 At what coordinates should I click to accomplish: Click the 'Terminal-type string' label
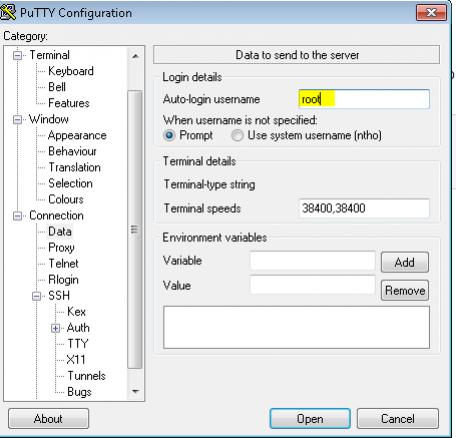coord(209,184)
